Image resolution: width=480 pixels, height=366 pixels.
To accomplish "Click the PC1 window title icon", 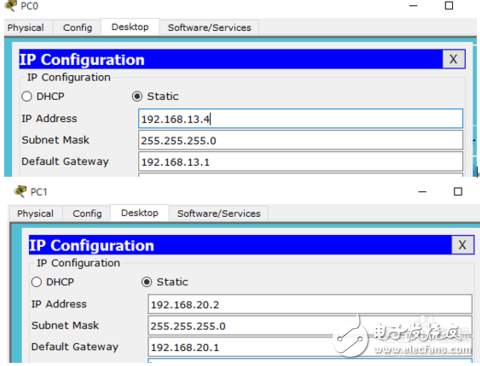I will [20, 191].
